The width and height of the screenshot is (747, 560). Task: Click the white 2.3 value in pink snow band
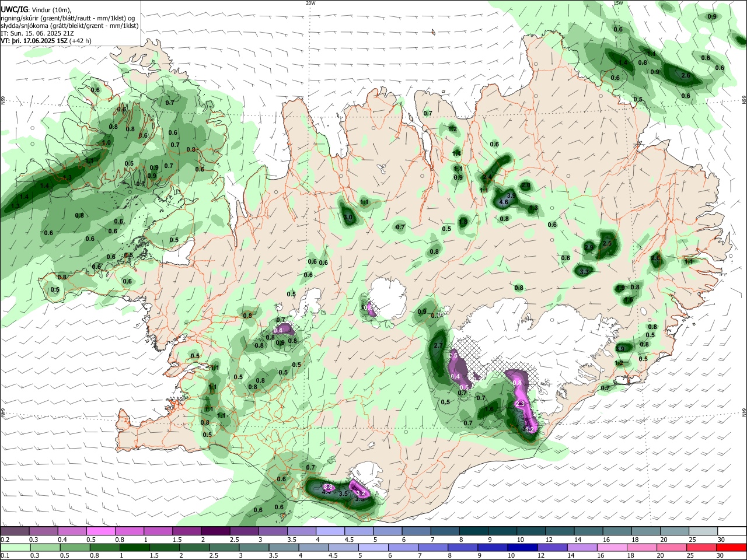[x=521, y=404]
